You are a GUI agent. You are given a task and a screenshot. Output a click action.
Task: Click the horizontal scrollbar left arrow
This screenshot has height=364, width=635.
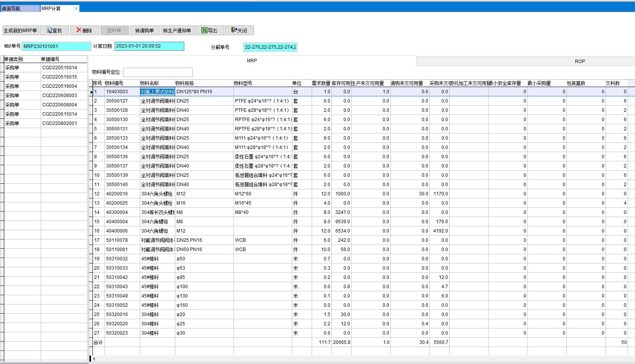pos(94,359)
